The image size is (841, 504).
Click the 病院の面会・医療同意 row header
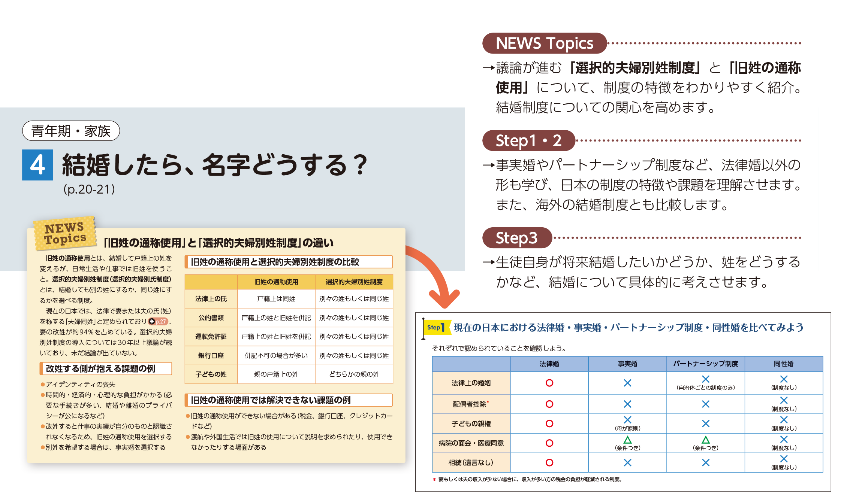point(471,443)
